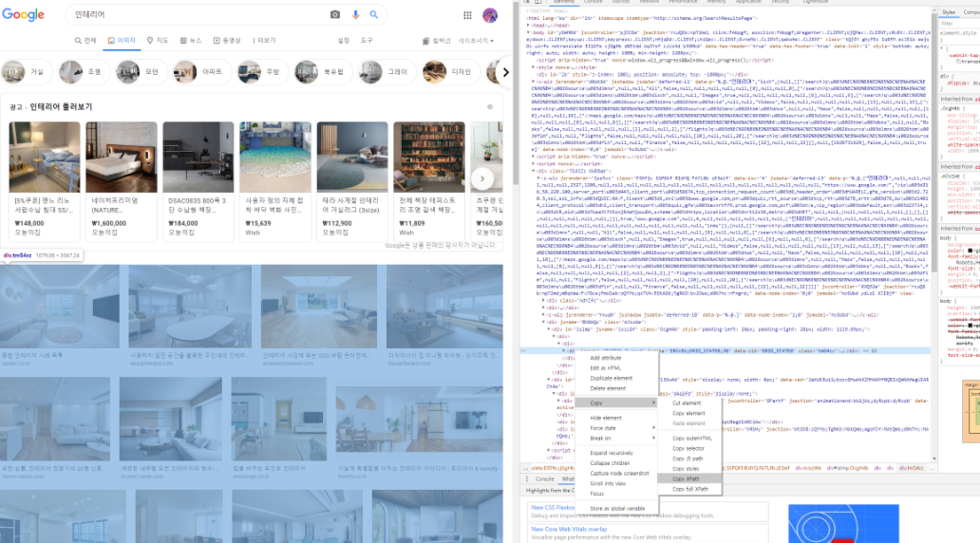Open the ₩1,600,000 bedroom product thumbnail
Viewport: 980px width, 543px height.
coord(122,157)
